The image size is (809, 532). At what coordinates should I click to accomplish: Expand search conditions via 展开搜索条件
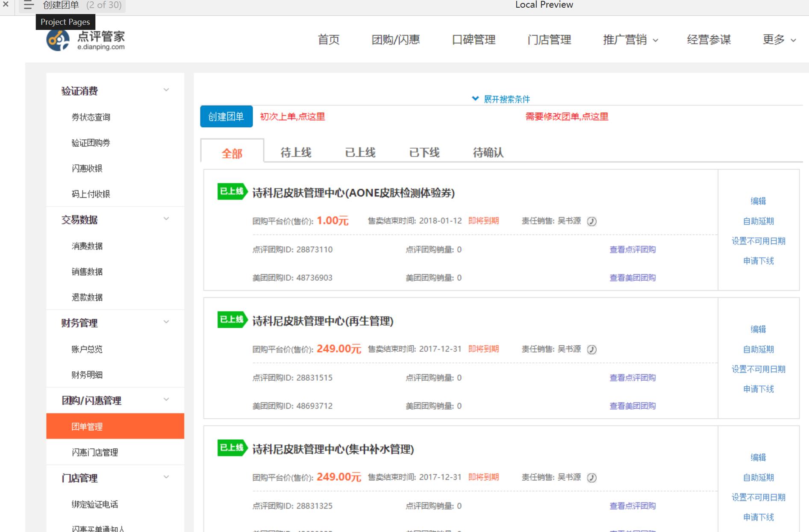click(x=501, y=99)
